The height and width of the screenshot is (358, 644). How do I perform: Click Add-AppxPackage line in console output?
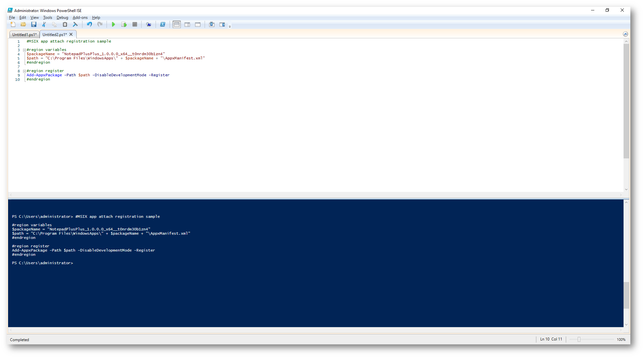click(x=83, y=250)
